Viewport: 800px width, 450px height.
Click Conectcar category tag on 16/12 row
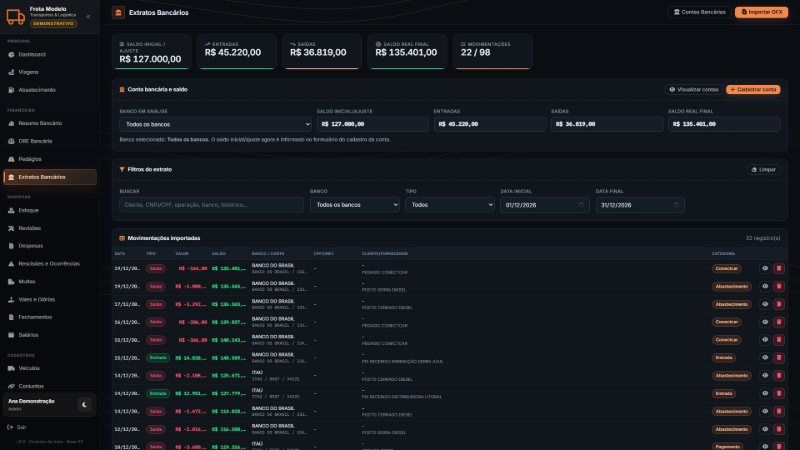[727, 322]
